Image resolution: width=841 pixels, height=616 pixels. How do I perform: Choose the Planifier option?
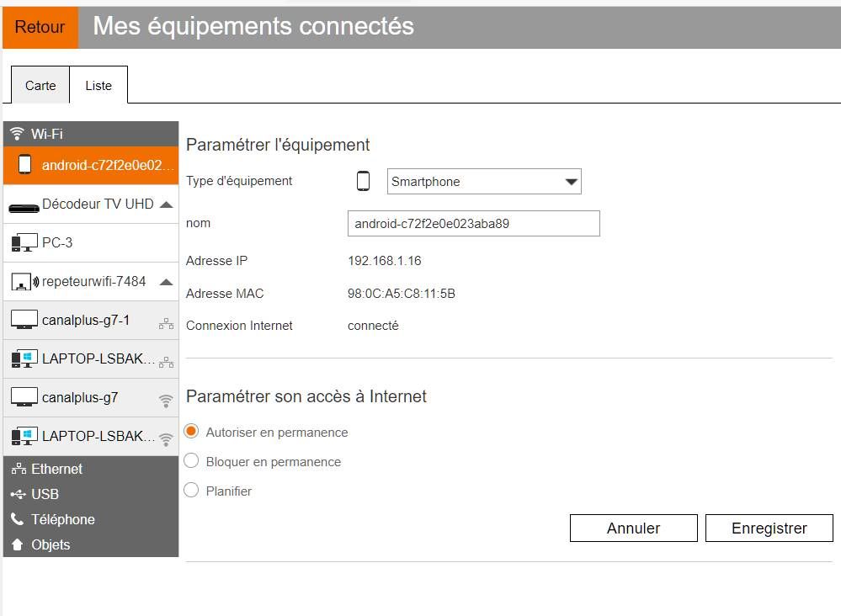(191, 491)
